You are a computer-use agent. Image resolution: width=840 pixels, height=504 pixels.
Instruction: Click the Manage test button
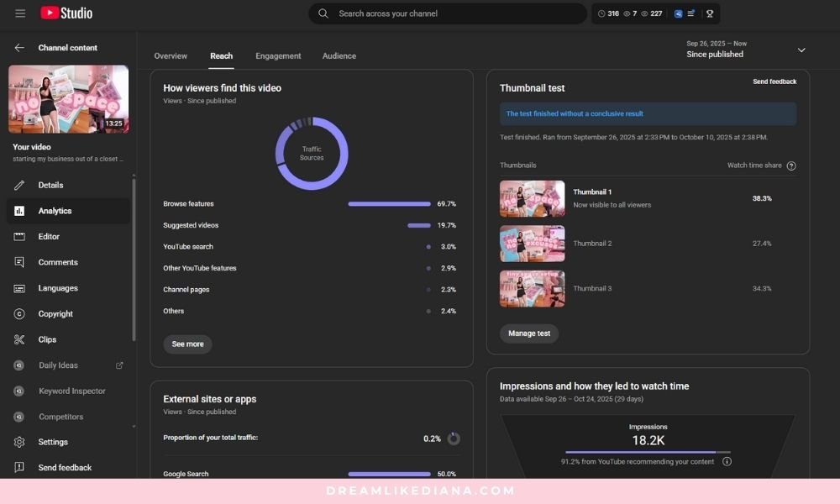[528, 333]
